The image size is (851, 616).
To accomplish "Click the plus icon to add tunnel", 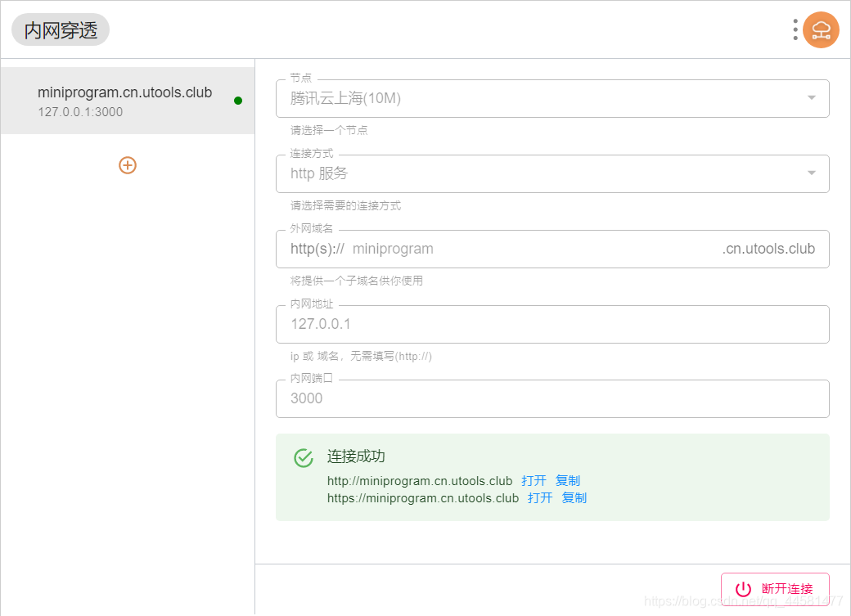I will [x=127, y=164].
